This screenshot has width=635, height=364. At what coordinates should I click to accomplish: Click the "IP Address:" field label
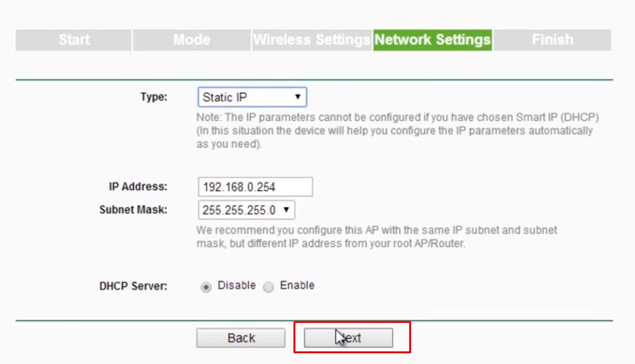[137, 187]
